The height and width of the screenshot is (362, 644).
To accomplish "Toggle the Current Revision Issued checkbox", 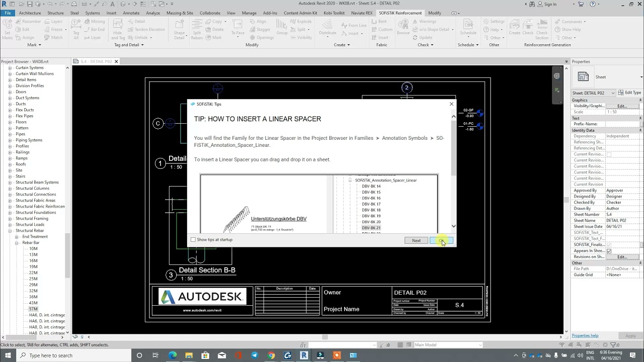I will pos(609,154).
